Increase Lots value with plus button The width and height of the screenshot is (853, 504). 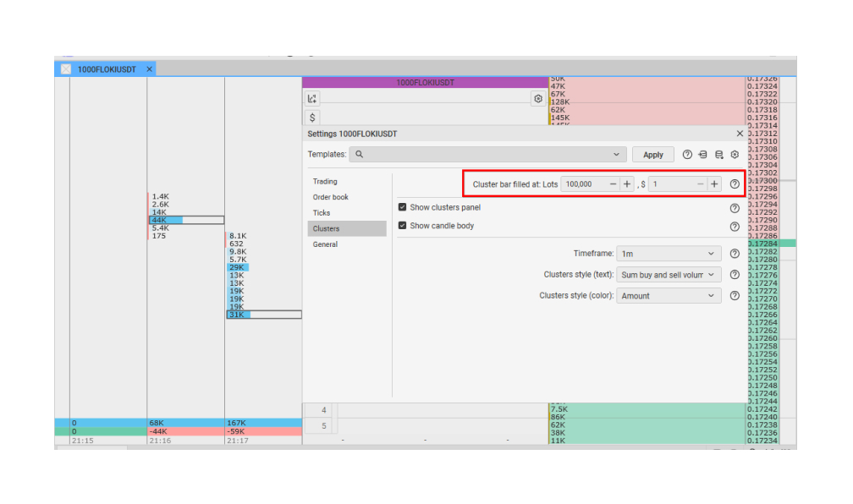(x=627, y=184)
